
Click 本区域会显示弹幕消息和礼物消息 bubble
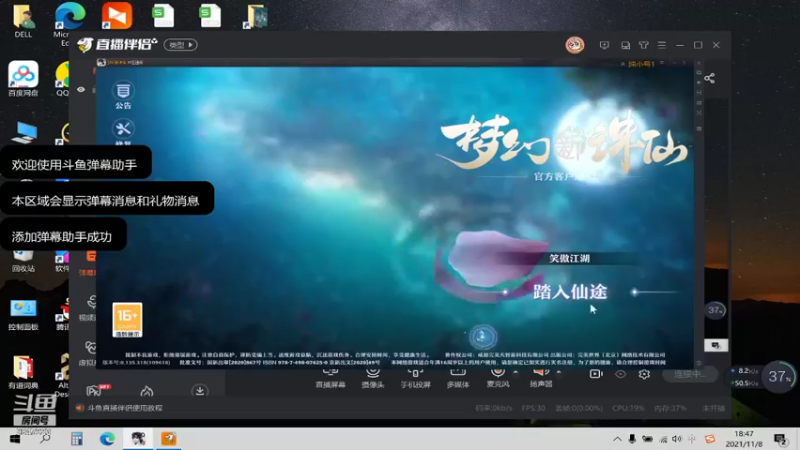[106, 199]
